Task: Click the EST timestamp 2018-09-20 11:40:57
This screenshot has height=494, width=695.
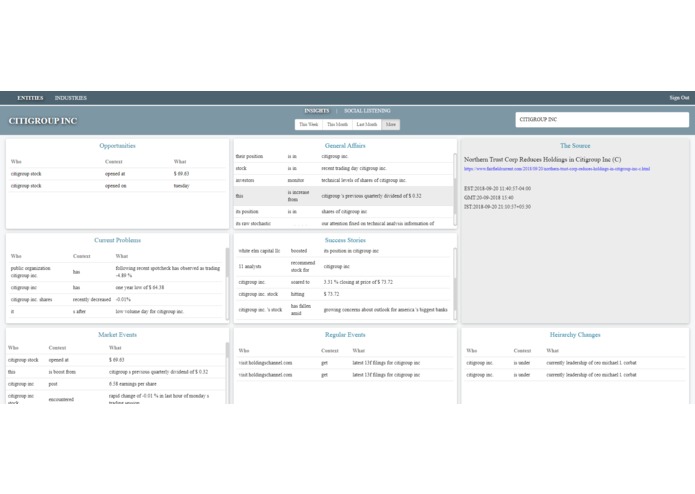Action: (x=497, y=189)
